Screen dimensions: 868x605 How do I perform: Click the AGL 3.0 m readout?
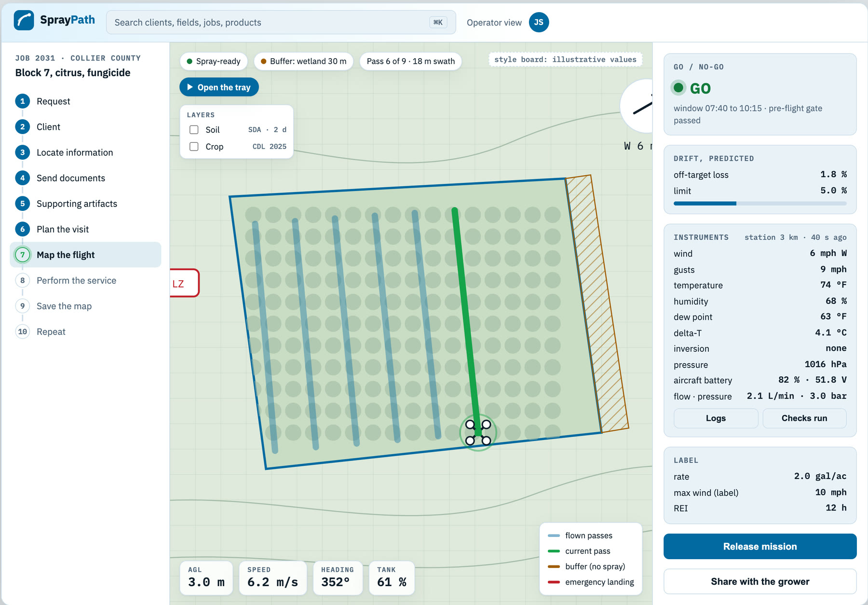(x=206, y=578)
